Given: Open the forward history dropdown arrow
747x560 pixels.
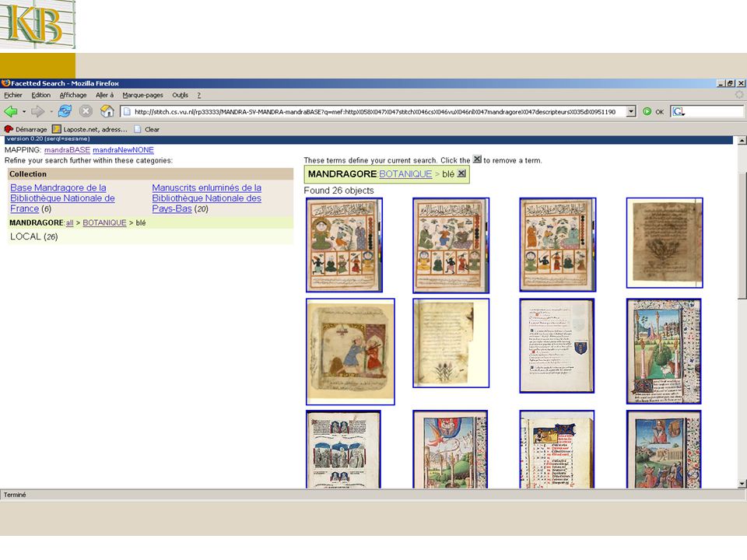Looking at the screenshot, I should pyautogui.click(x=51, y=112).
